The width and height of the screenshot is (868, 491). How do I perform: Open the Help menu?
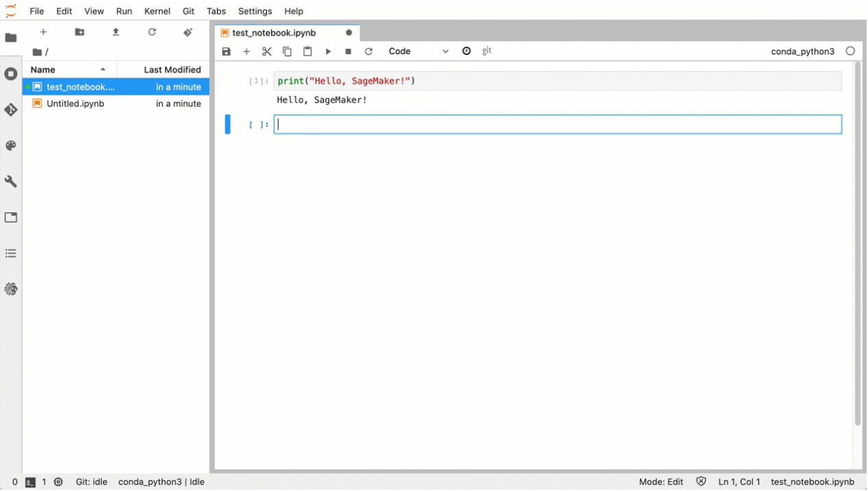[294, 11]
